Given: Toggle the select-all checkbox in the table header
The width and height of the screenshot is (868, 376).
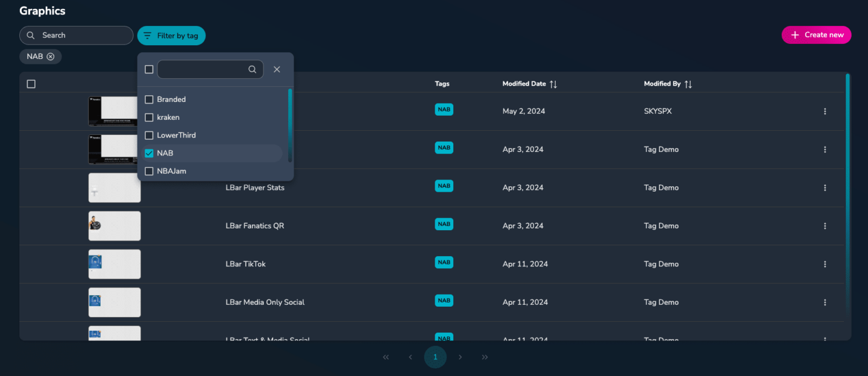Looking at the screenshot, I should [31, 84].
